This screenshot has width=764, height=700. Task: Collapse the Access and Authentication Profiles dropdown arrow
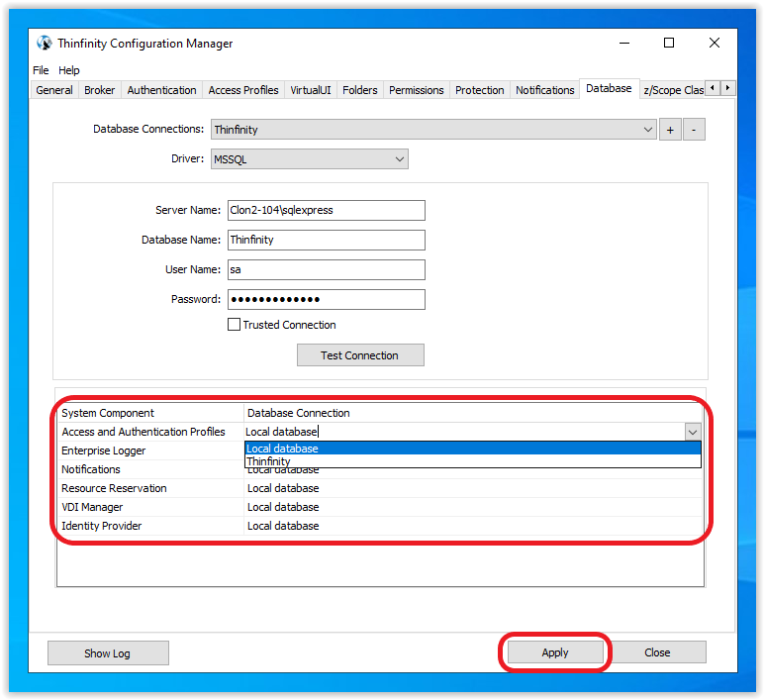(693, 432)
